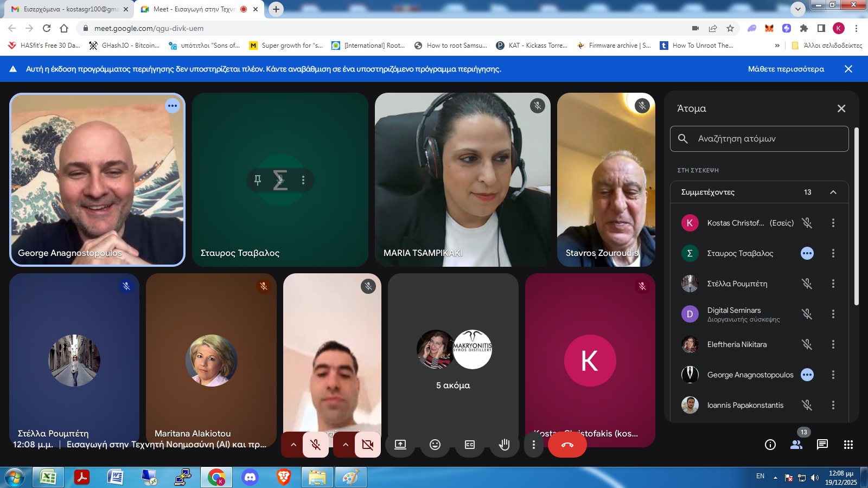Pin Σταυρος Τσαβαλος tile with pin icon

tap(258, 180)
